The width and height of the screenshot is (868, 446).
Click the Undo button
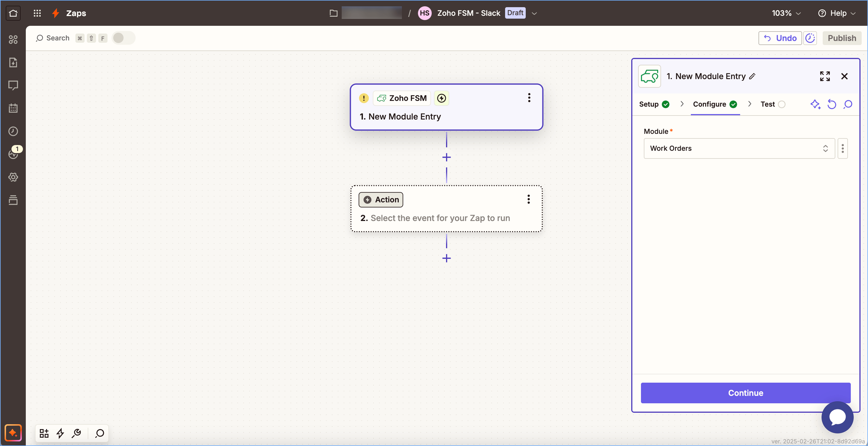pyautogui.click(x=780, y=38)
